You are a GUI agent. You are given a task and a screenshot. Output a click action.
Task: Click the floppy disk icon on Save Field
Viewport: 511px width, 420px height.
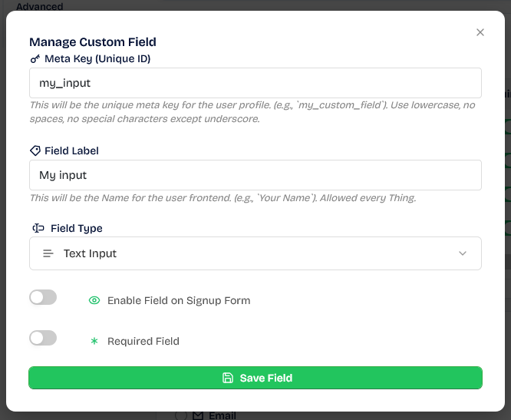[x=227, y=378]
